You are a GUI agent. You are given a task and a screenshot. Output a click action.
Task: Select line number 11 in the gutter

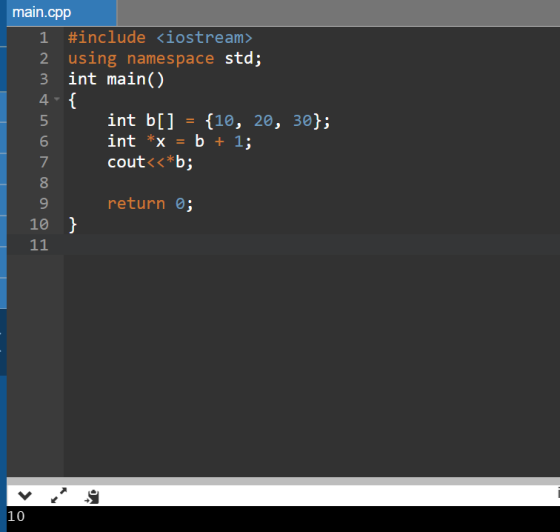[39, 245]
